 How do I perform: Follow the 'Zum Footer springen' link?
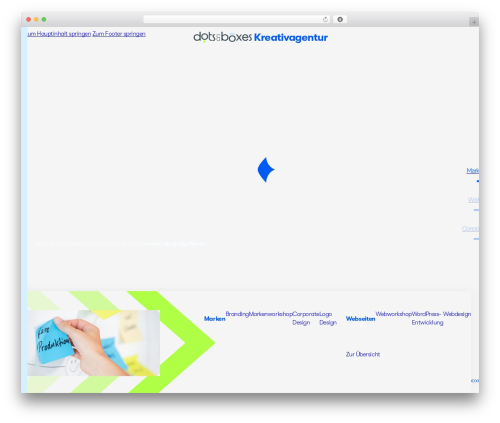tap(119, 34)
